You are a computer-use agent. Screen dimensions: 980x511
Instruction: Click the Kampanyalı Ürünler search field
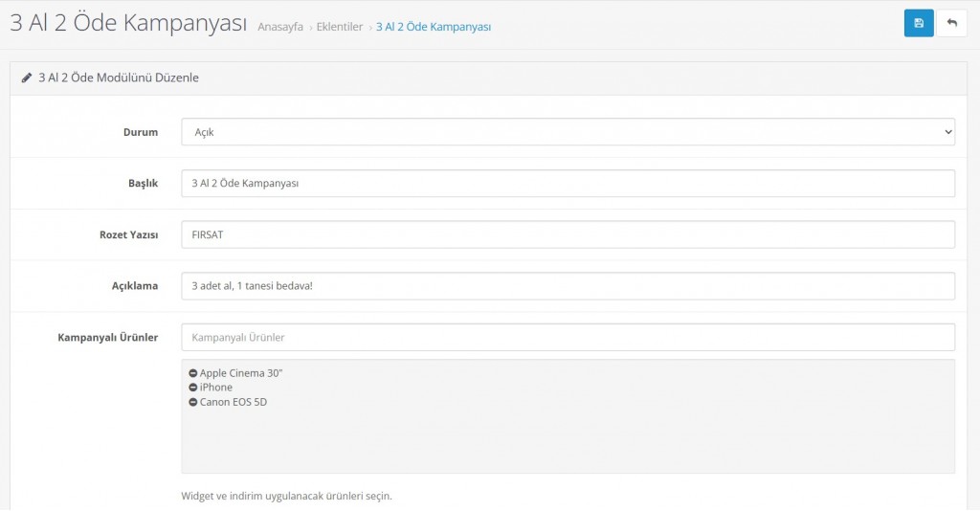[x=568, y=337]
